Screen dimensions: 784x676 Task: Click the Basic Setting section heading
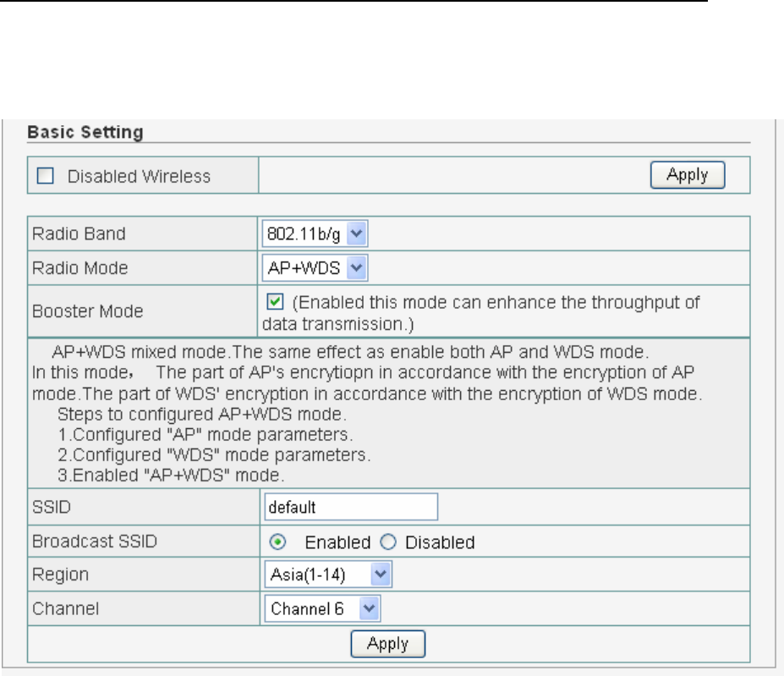[x=85, y=133]
